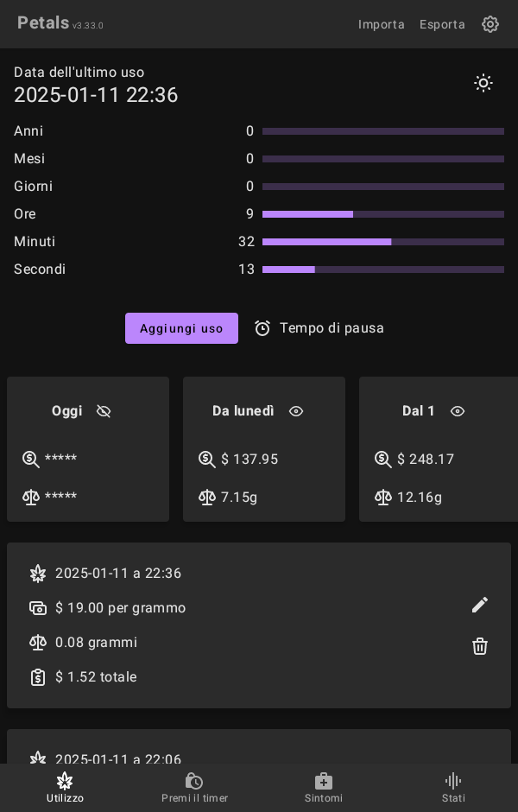Image resolution: width=518 pixels, height=812 pixels.
Task: Click the Minuti progress bar
Action: tap(383, 242)
